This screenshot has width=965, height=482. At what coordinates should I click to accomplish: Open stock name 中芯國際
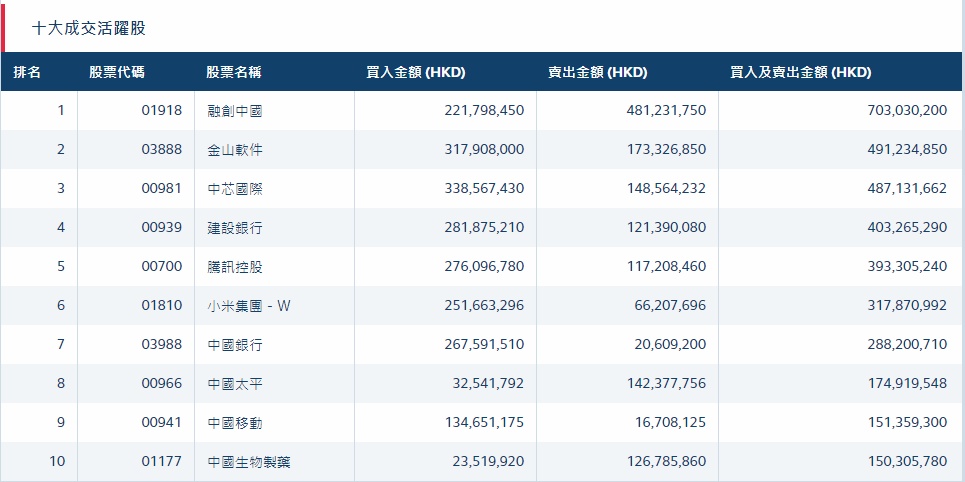coord(235,189)
